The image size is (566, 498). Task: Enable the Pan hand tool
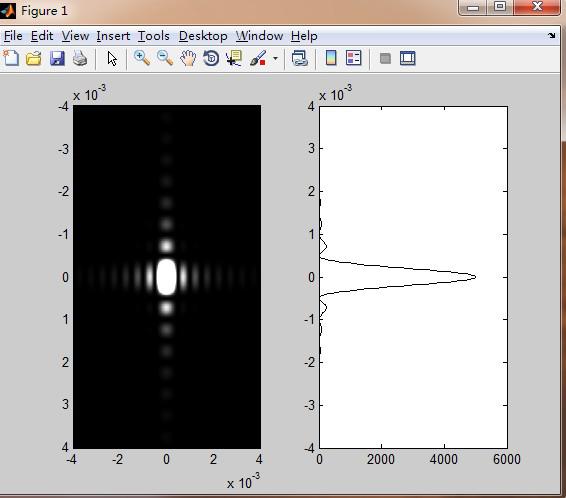188,58
